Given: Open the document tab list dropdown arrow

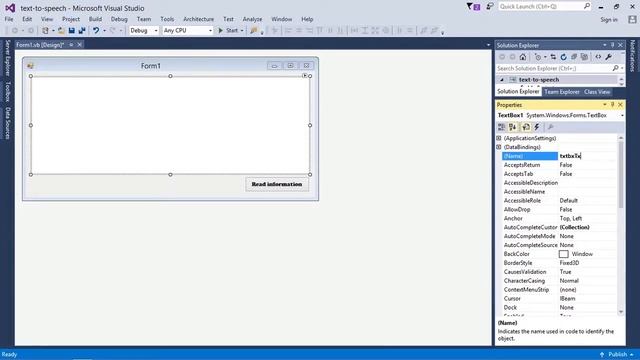Looking at the screenshot, I should pos(488,45).
